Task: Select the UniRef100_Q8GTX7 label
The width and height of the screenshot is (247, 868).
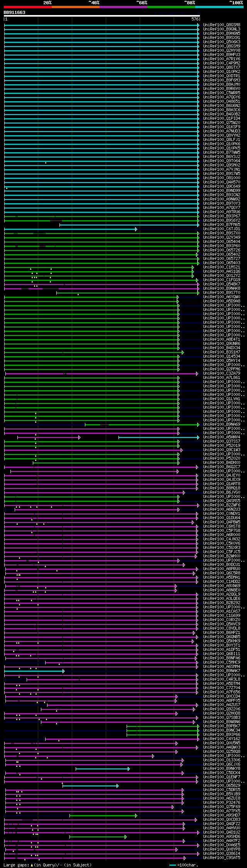Action: pyautogui.click(x=222, y=67)
